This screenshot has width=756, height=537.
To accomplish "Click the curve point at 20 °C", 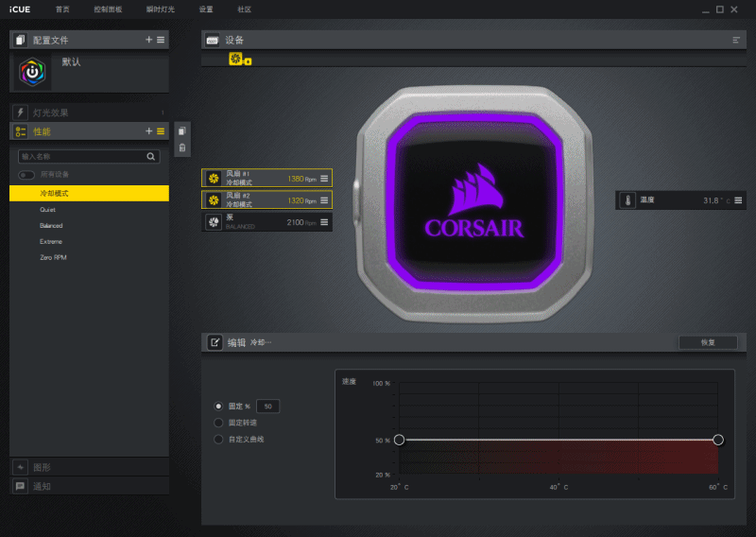I will [x=399, y=440].
